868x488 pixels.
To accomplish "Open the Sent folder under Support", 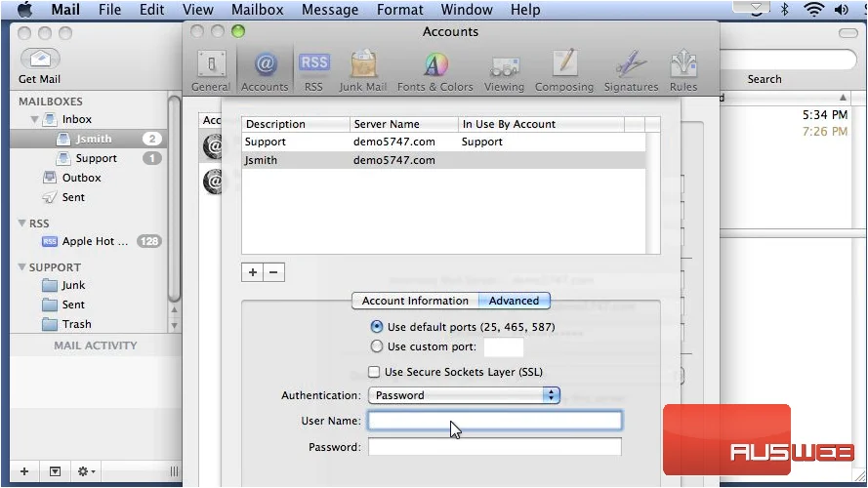I will 73,305.
